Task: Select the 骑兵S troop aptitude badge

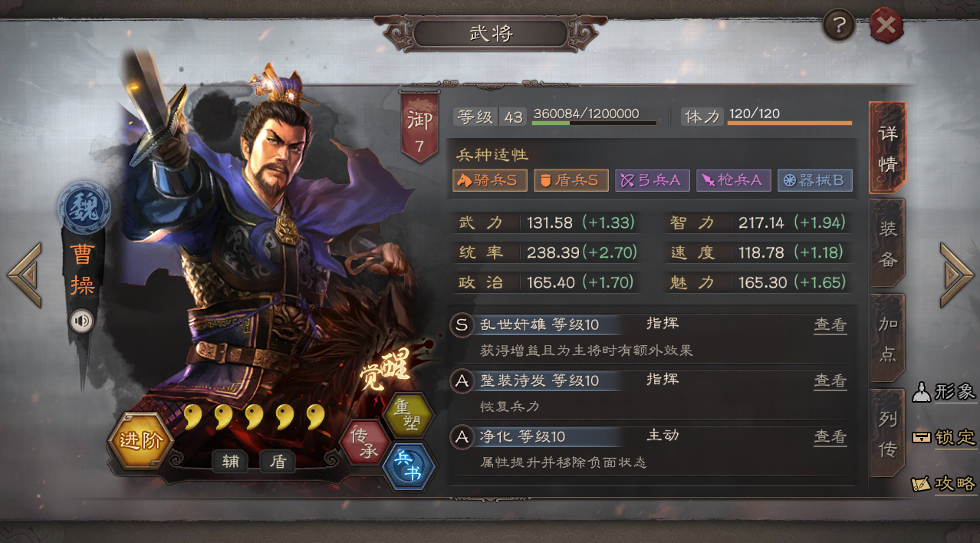Action: click(x=489, y=180)
